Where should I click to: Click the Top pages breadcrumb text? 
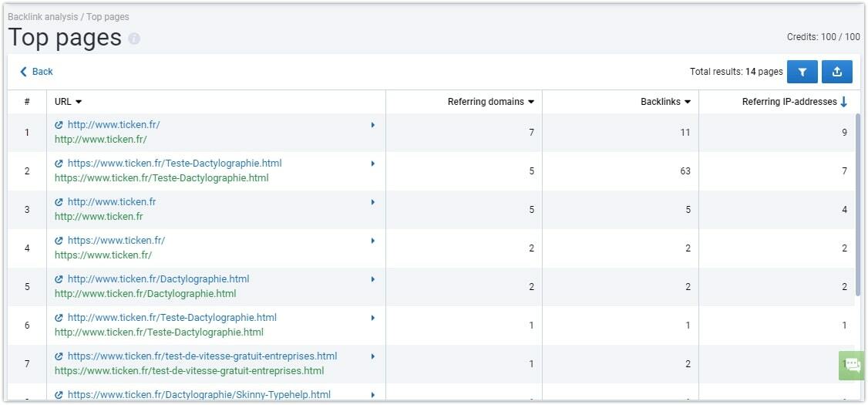point(108,17)
